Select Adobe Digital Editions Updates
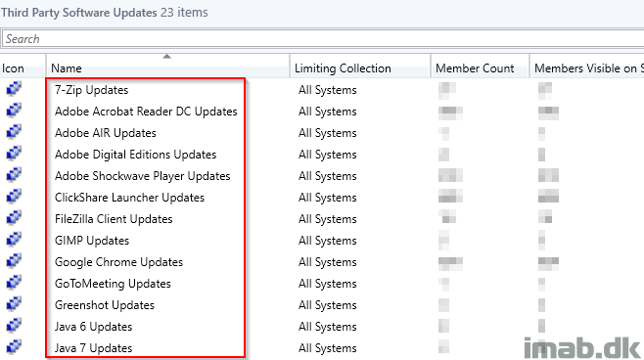 (135, 155)
